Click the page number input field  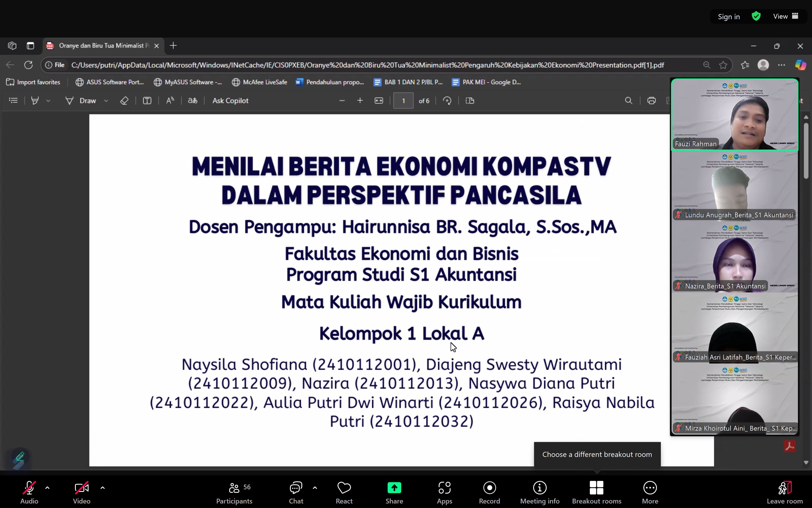click(403, 101)
